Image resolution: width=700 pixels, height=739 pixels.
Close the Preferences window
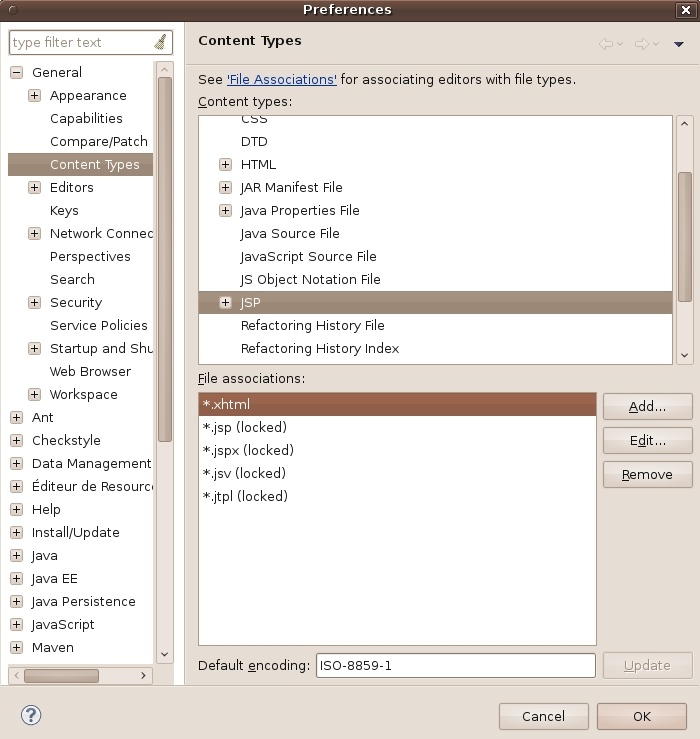pyautogui.click(x=687, y=10)
